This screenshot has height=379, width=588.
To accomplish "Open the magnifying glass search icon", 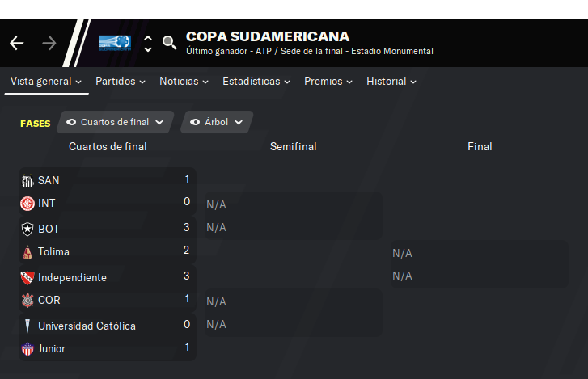I will pyautogui.click(x=170, y=43).
